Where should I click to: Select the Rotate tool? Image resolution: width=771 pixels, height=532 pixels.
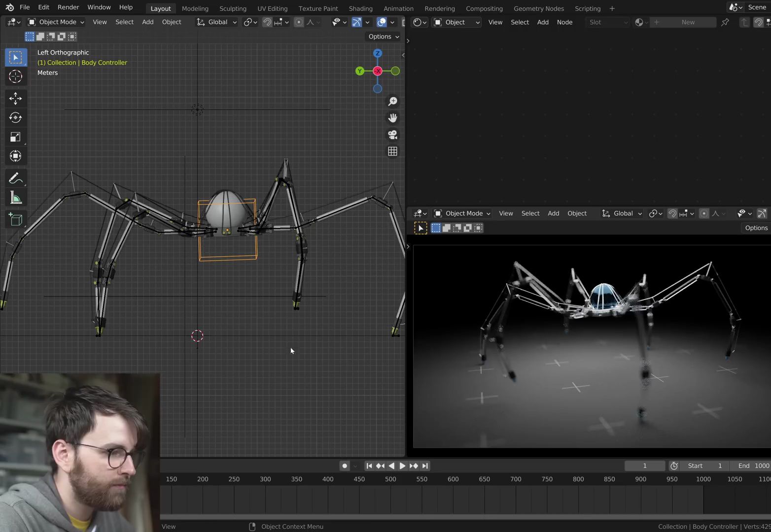pyautogui.click(x=15, y=117)
